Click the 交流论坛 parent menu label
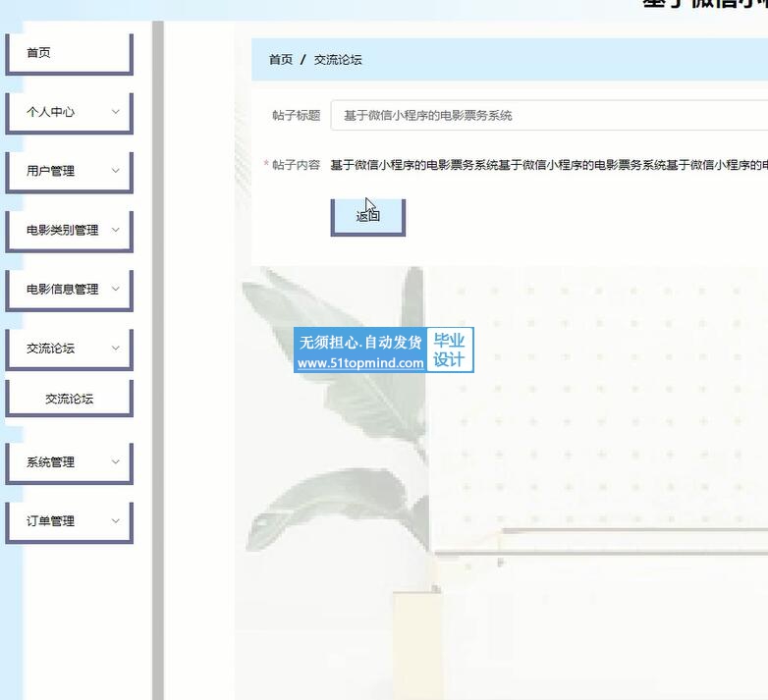Viewport: 768px width, 700px height. pos(50,349)
